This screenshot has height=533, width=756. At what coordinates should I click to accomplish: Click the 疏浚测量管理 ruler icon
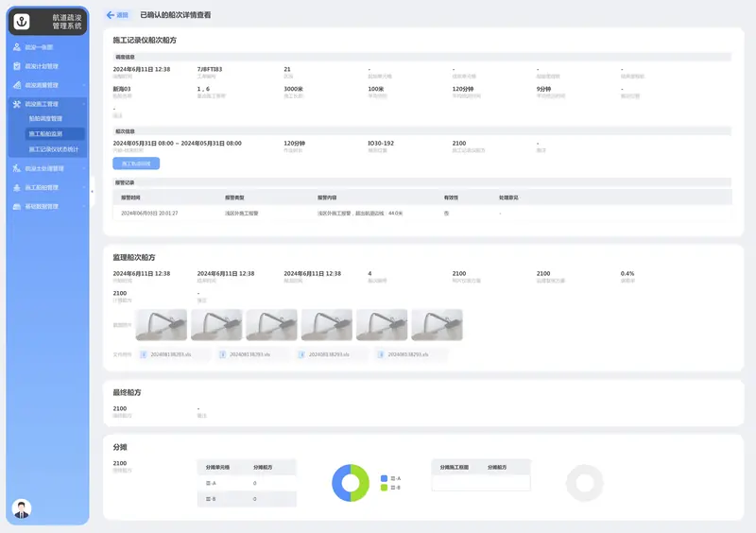(x=17, y=85)
